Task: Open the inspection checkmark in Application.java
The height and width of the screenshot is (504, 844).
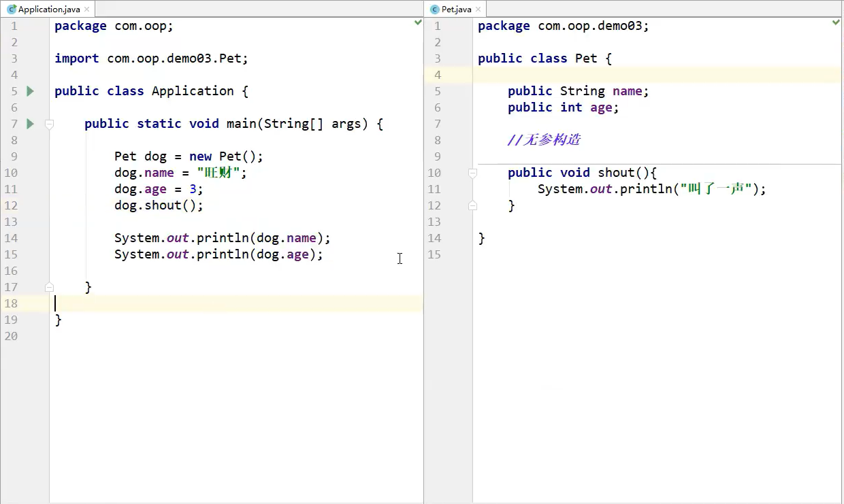Action: [x=418, y=22]
